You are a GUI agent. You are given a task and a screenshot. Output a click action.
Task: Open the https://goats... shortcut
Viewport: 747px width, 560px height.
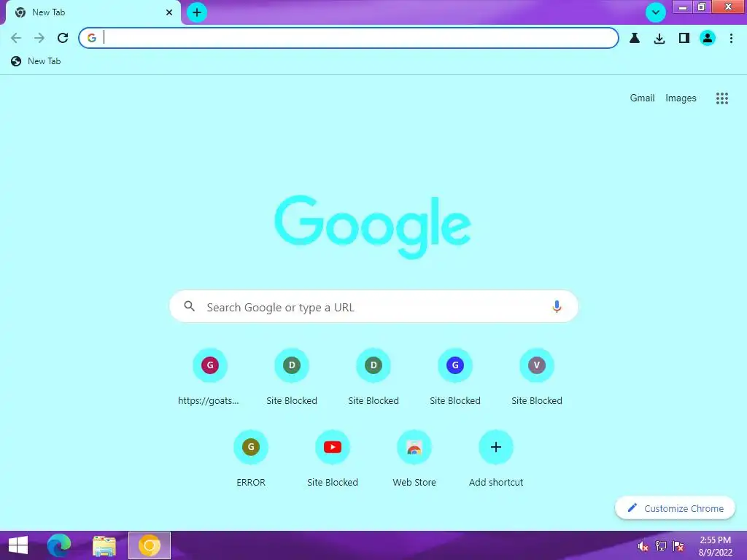pos(209,377)
